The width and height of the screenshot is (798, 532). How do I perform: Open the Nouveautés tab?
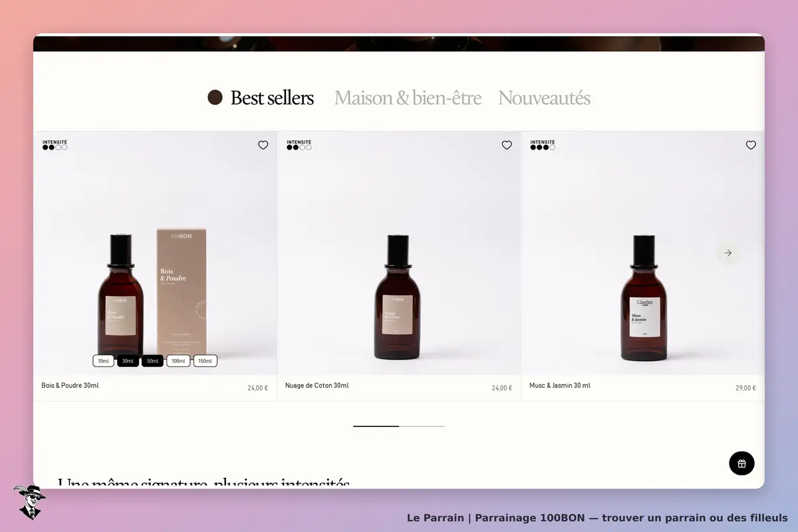544,98
